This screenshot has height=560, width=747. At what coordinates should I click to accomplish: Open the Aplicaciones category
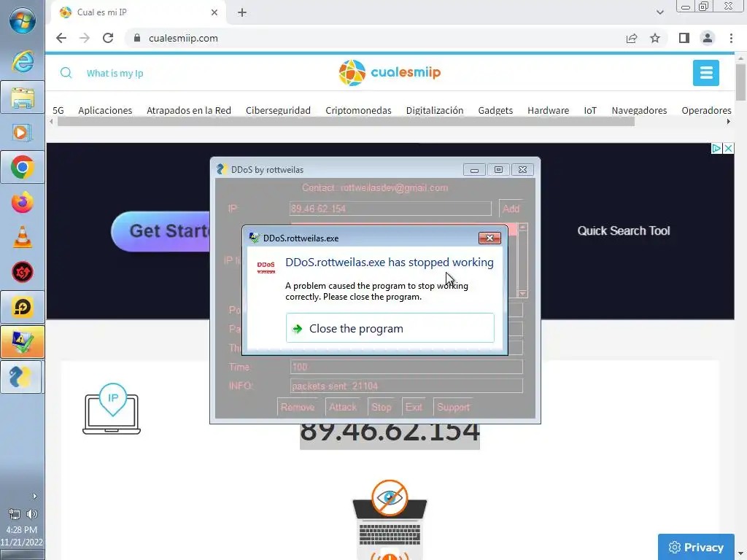click(x=105, y=111)
